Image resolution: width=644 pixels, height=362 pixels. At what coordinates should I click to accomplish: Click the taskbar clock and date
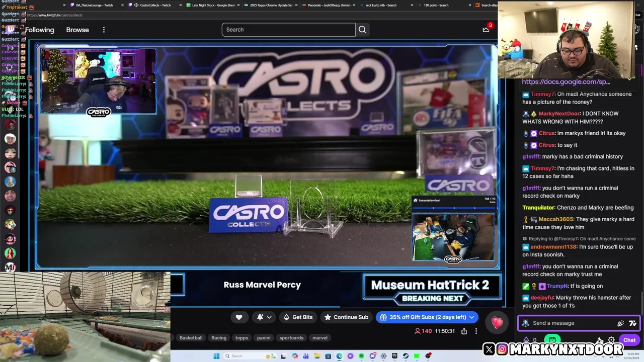coord(632,356)
